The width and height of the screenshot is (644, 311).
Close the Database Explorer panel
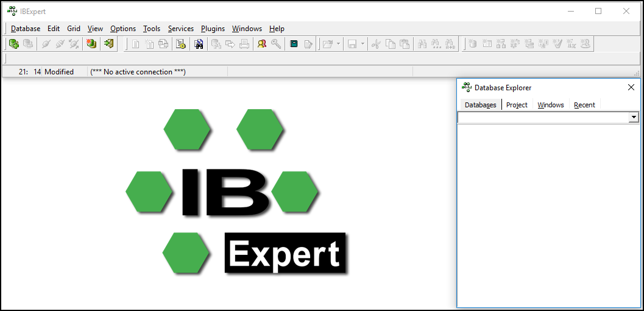631,88
